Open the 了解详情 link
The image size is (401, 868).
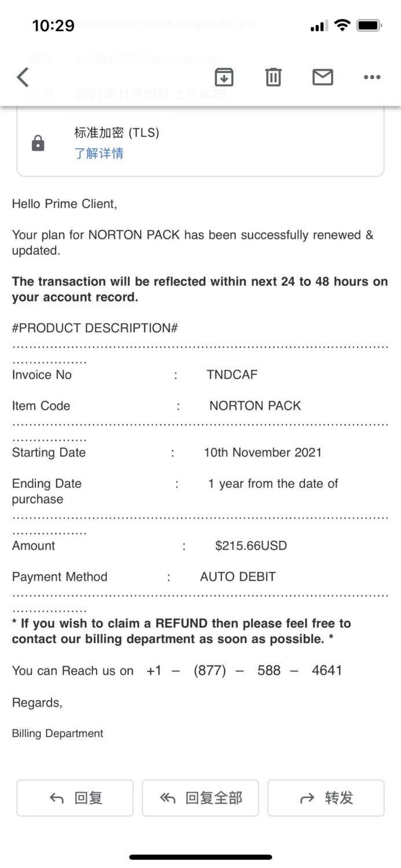pos(99,153)
